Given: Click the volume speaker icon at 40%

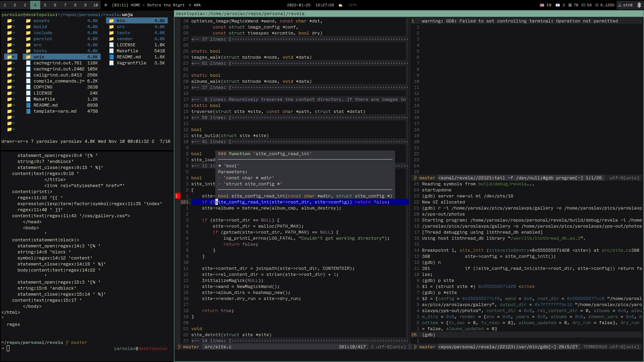Looking at the screenshot, I should pos(190,5).
